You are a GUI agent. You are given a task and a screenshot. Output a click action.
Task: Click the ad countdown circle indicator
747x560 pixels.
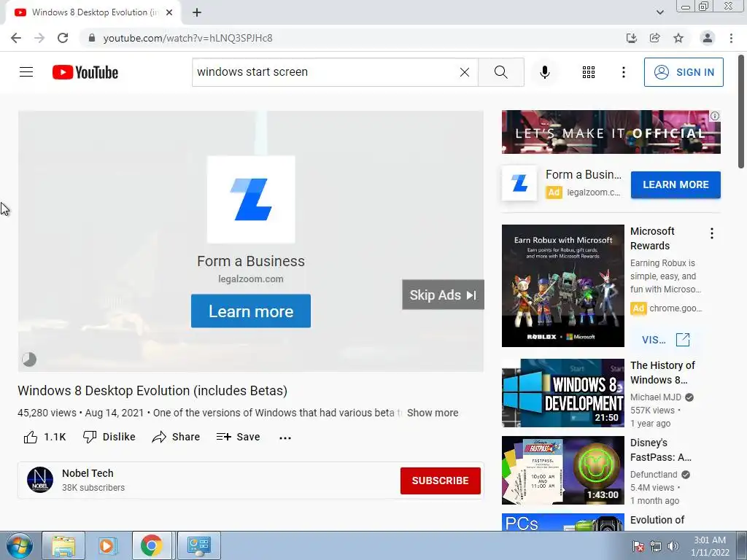tap(29, 359)
